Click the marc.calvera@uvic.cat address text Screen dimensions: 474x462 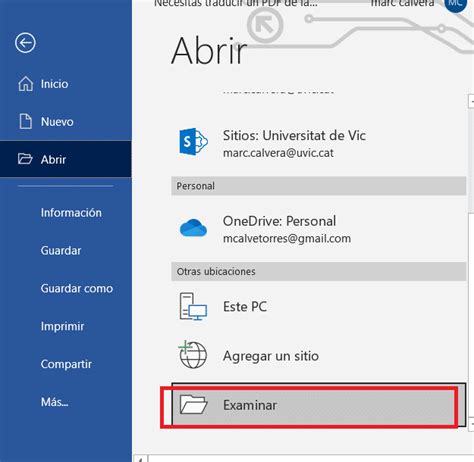coord(278,153)
